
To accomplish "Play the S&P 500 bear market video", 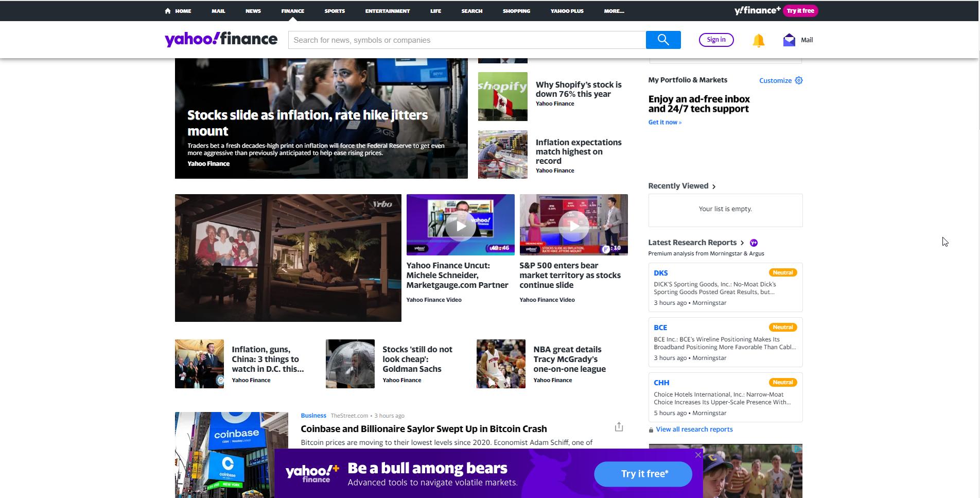I will (x=573, y=226).
